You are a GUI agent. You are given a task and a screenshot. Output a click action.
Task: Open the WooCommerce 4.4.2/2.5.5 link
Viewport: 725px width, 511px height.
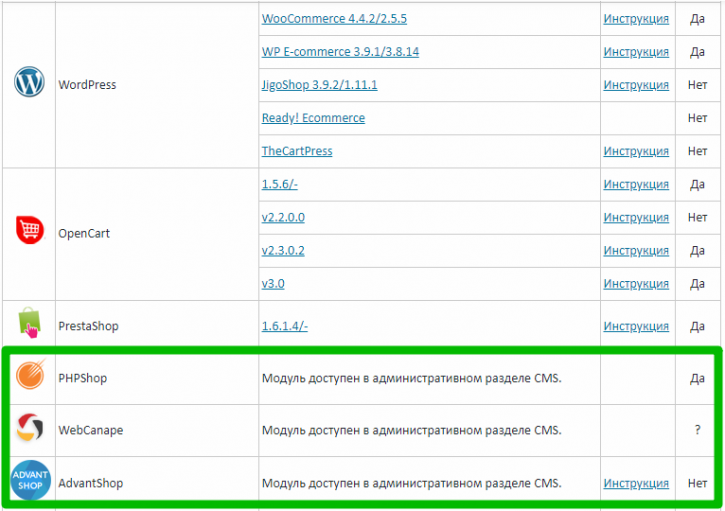pos(334,18)
